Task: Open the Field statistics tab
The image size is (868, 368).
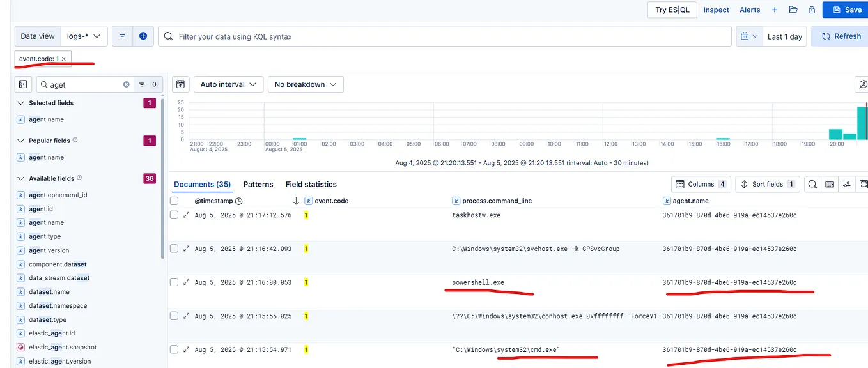Action: coord(311,184)
